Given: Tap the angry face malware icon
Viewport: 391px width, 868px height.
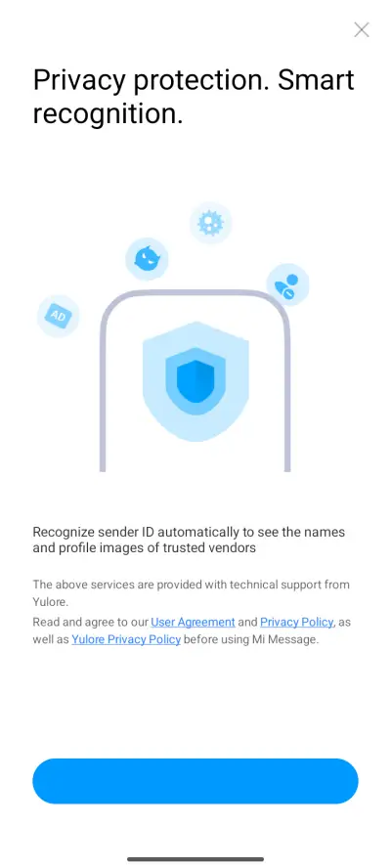Looking at the screenshot, I should coord(147,258).
